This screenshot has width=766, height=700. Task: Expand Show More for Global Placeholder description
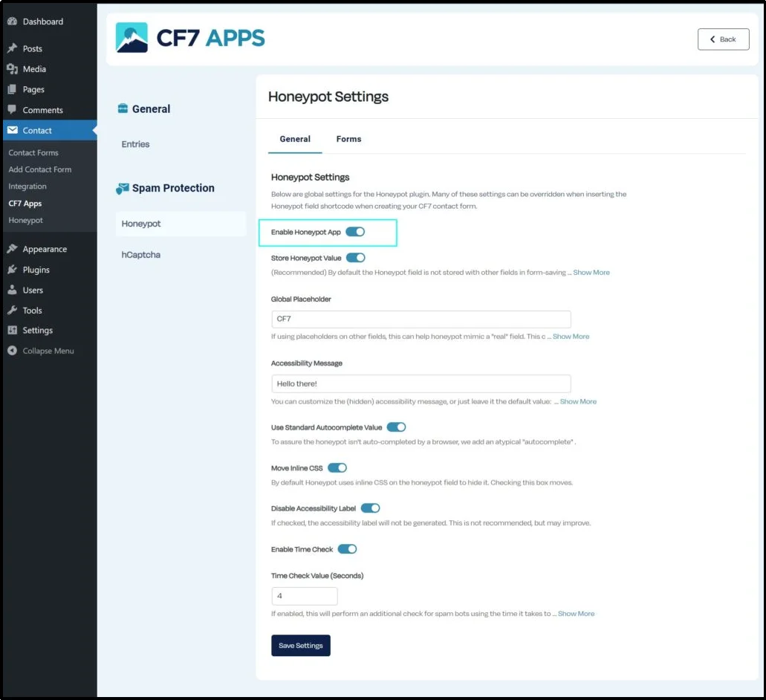coord(571,336)
